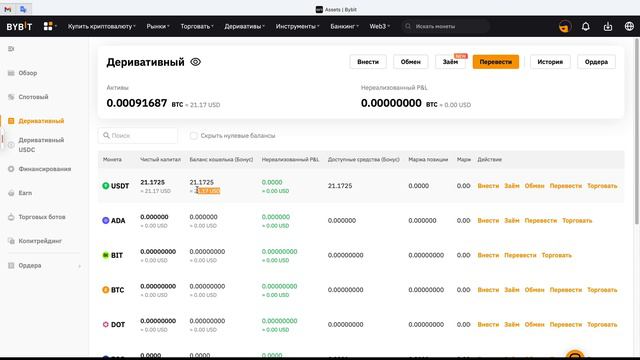Click the BTC coin icon
This screenshot has width=640, height=360.
[x=105, y=290]
